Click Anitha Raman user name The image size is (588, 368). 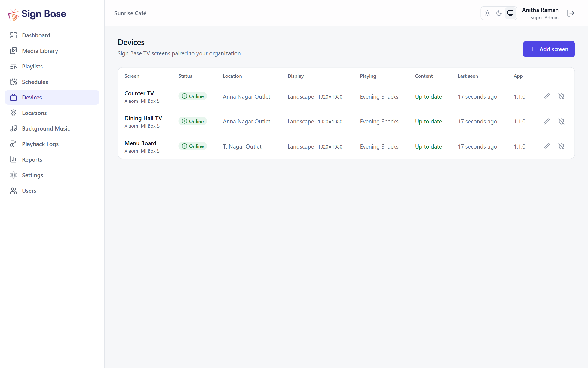point(540,10)
